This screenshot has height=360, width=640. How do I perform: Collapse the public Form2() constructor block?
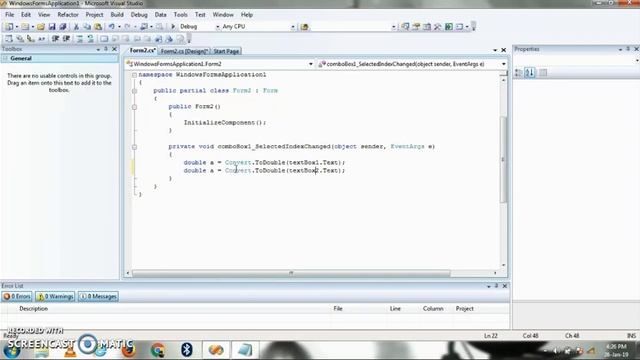tap(134, 107)
